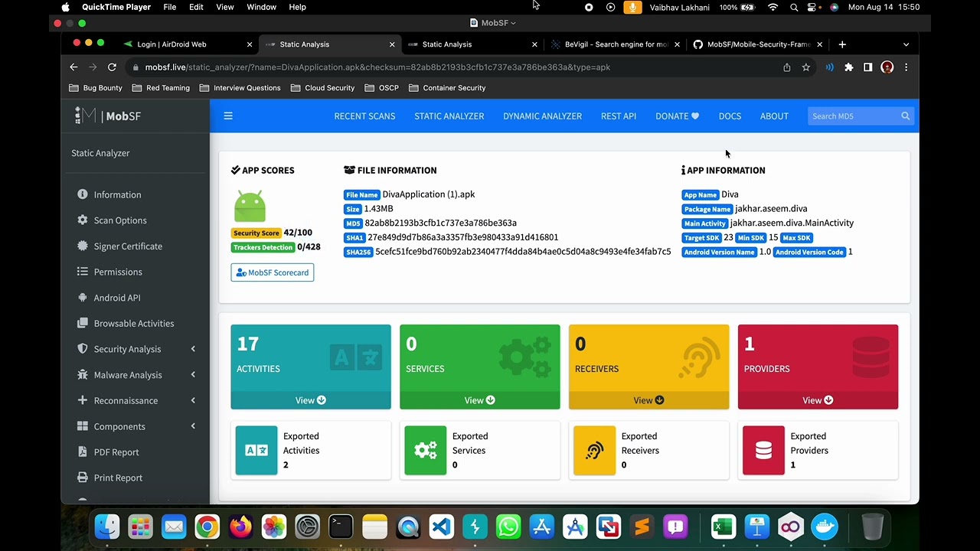Open Finder from the Dock
The width and height of the screenshot is (980, 551).
pyautogui.click(x=107, y=527)
